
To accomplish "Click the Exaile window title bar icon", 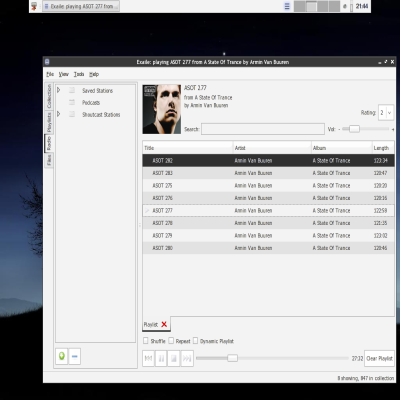I will point(47,62).
